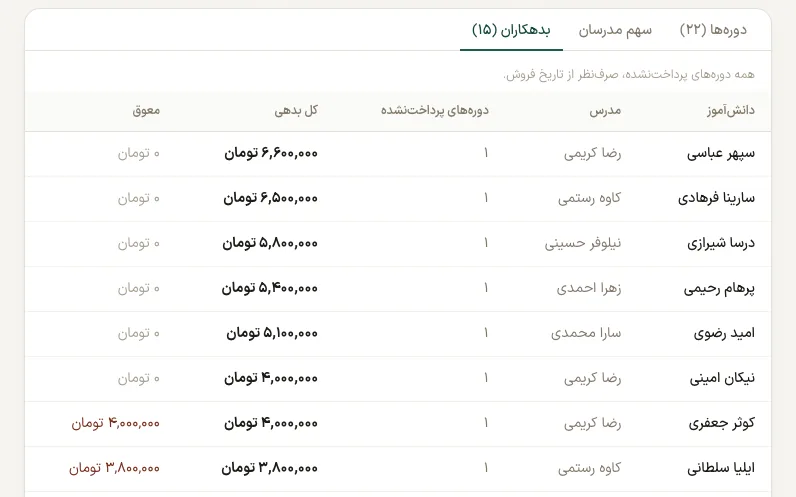Click bold total debt in ایلیا سلطانی row
This screenshot has height=497, width=796.
click(270, 468)
